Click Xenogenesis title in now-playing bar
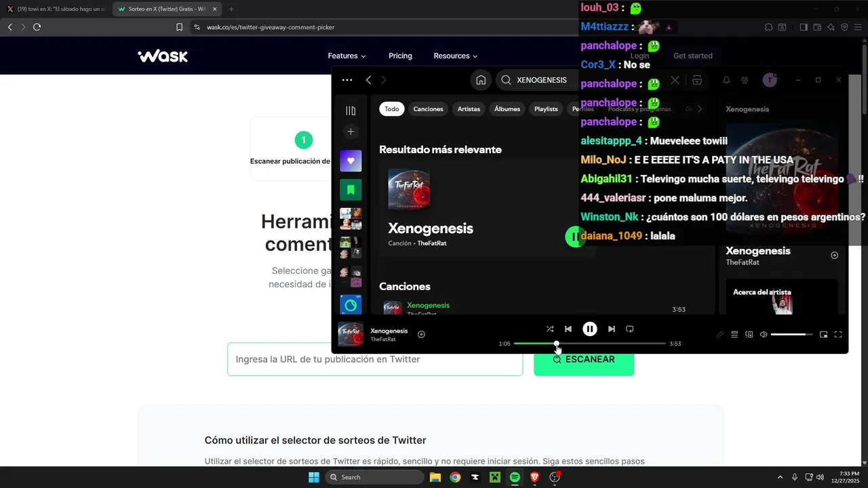The width and height of the screenshot is (868, 488). [389, 331]
